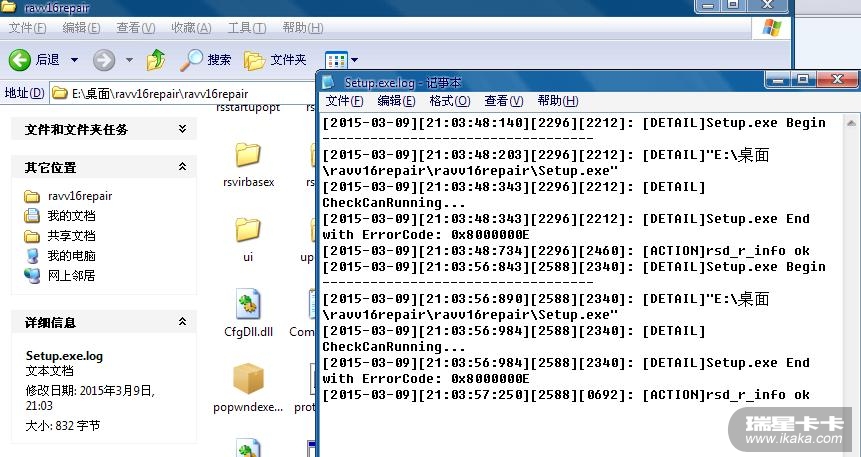Open Explorer 收藏(A) menu

(x=191, y=27)
